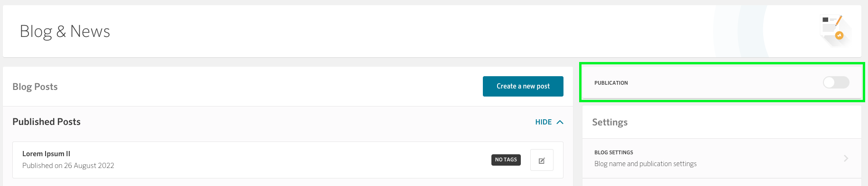
Task: Collapse Published Posts using the up chevron
Action: pyautogui.click(x=560, y=122)
